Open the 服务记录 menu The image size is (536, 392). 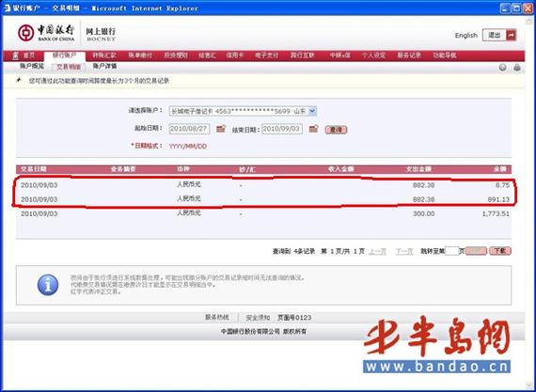[409, 55]
